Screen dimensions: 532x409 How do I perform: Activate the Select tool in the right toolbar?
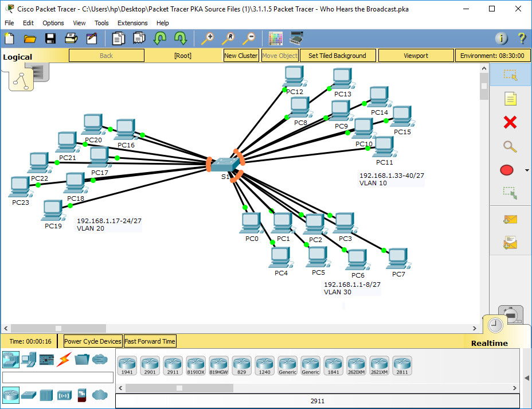[x=510, y=75]
